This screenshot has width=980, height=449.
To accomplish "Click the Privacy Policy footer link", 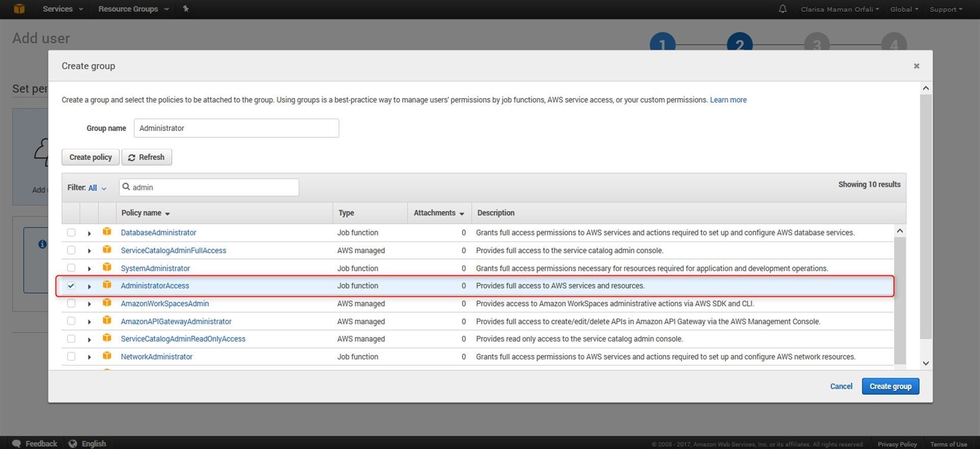I will [897, 444].
